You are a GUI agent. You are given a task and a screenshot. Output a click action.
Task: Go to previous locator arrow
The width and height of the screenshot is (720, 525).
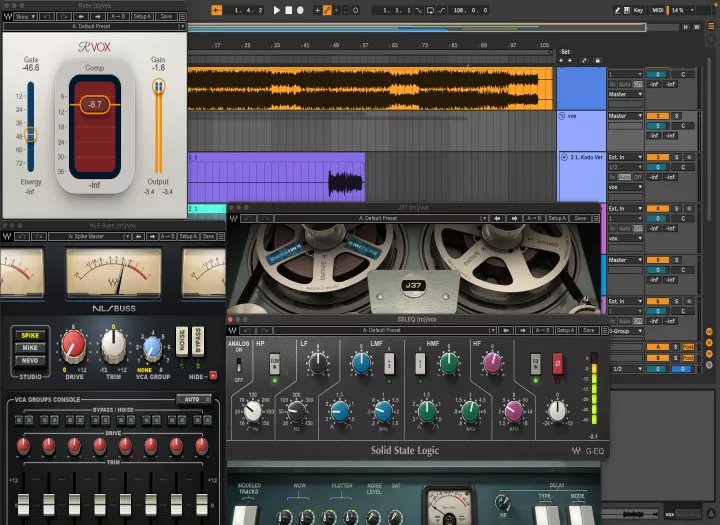(561, 61)
